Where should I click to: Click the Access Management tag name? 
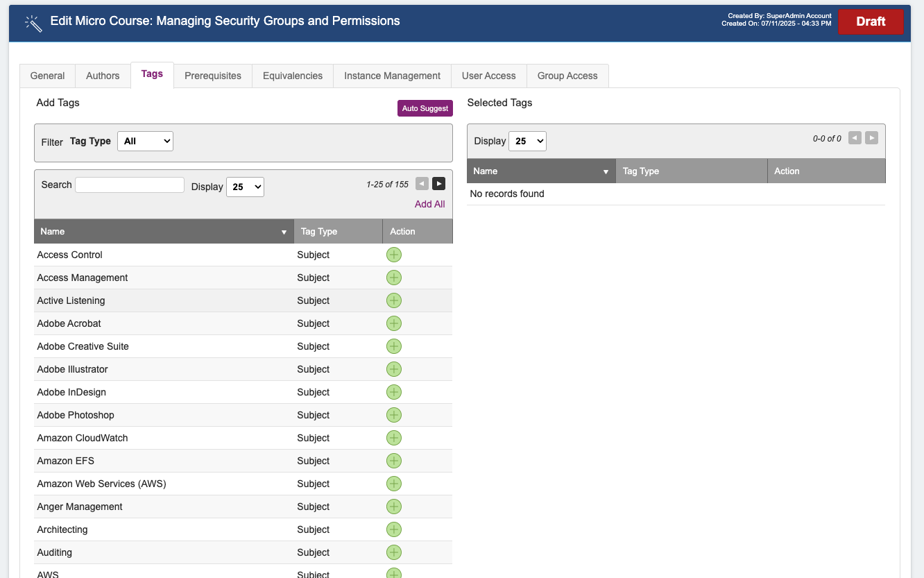83,278
